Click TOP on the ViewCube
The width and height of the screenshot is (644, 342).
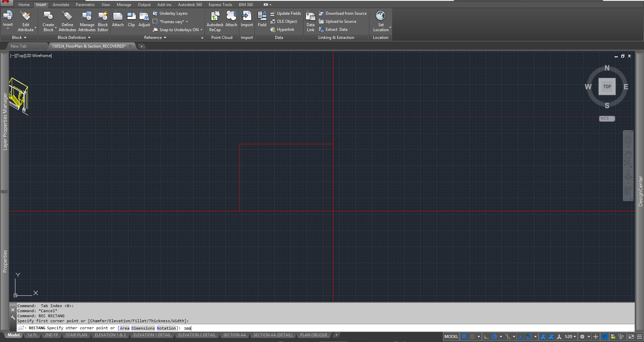click(x=607, y=86)
